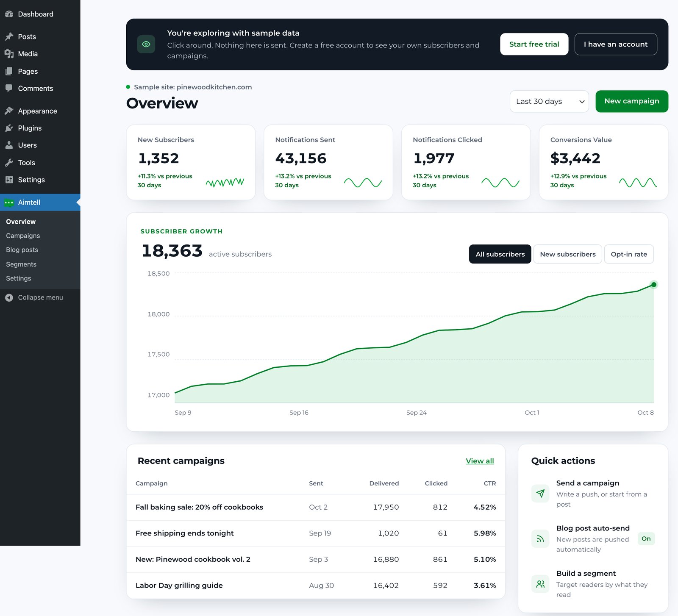
Task: Click the Plugins plug icon
Action: pyautogui.click(x=9, y=128)
